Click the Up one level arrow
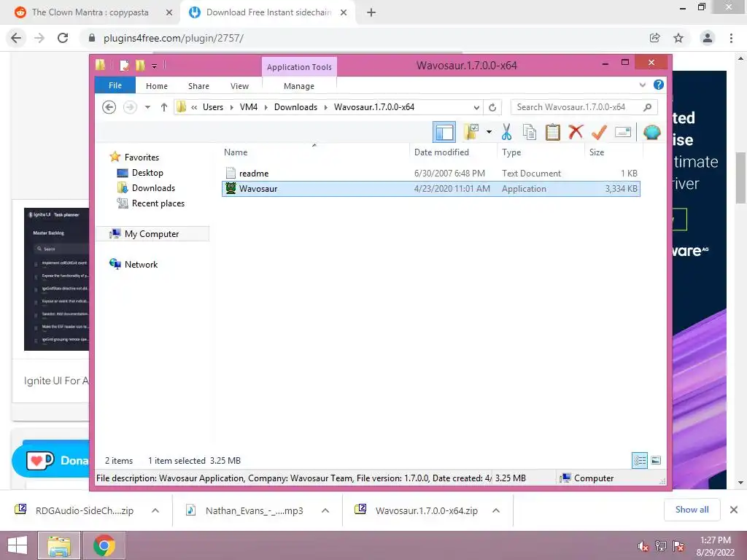 click(164, 107)
